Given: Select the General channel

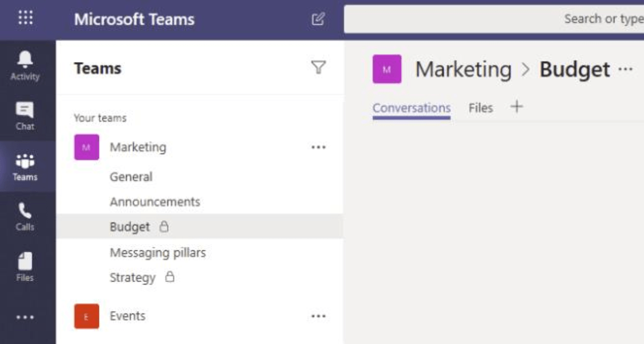Looking at the screenshot, I should point(131,177).
